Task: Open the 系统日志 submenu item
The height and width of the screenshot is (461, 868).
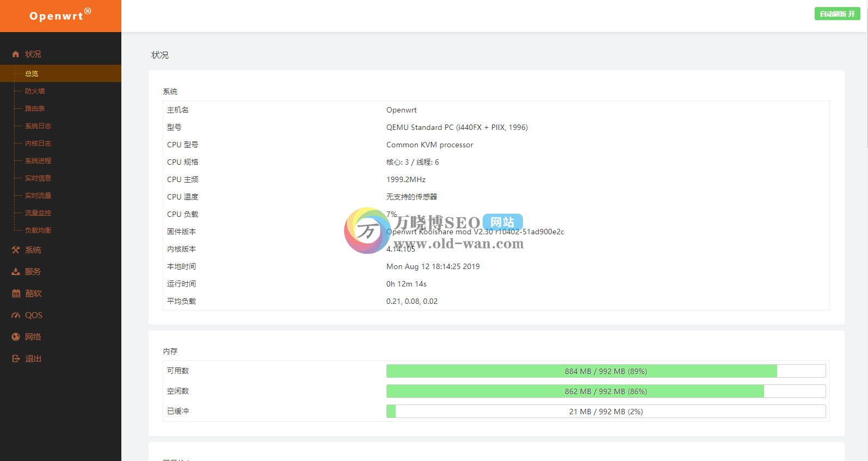Action: tap(38, 126)
